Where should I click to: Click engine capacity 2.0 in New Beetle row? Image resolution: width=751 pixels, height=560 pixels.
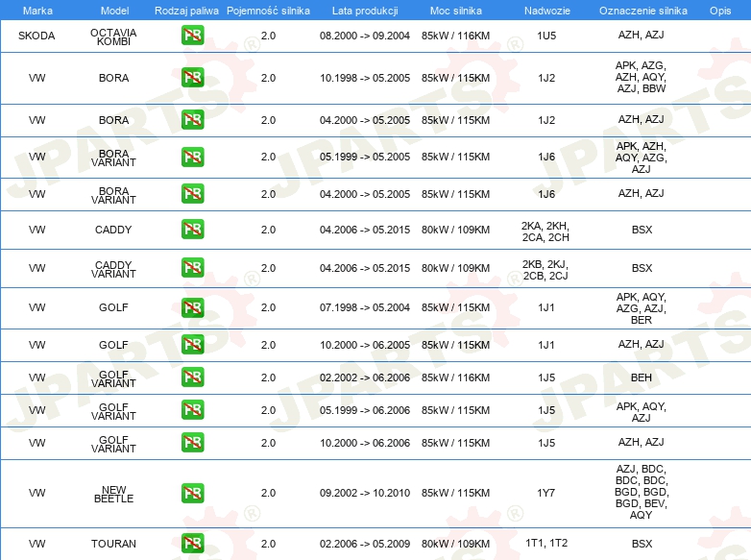[268, 493]
